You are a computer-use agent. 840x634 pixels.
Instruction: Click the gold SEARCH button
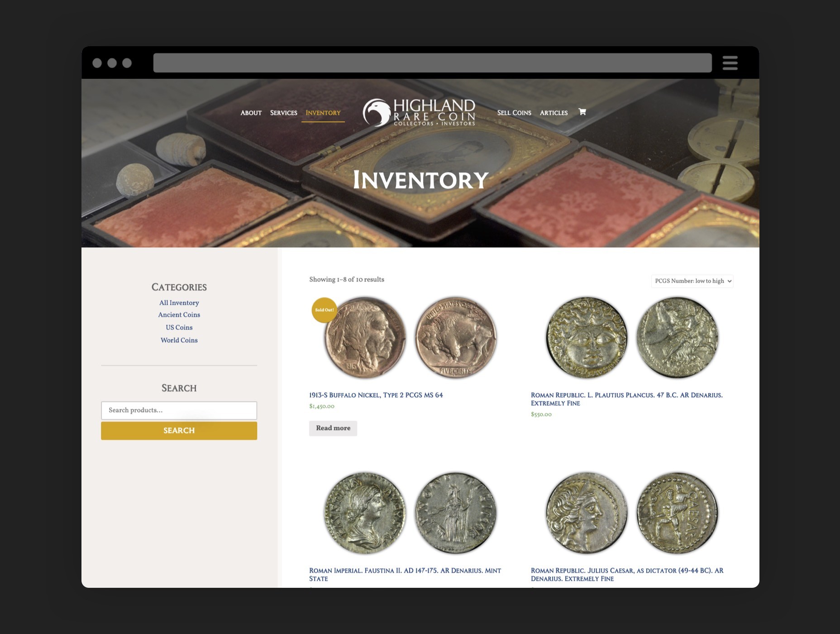click(179, 431)
